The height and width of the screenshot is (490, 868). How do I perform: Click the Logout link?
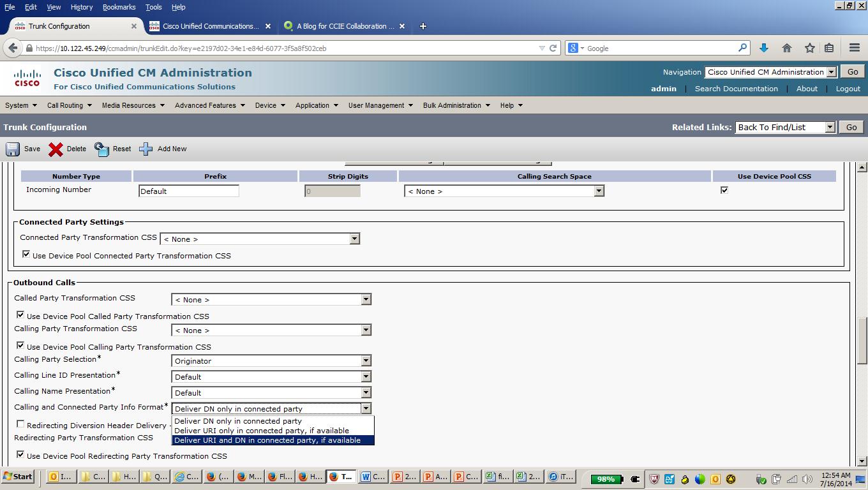pyautogui.click(x=848, y=89)
